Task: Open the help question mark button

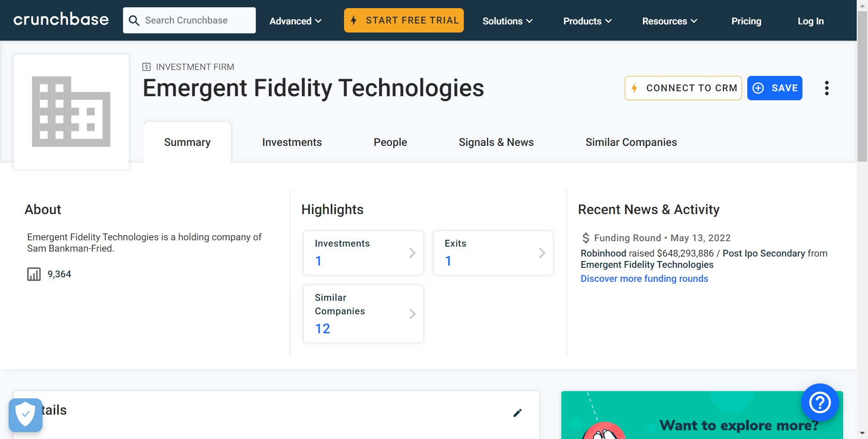Action: click(x=820, y=402)
